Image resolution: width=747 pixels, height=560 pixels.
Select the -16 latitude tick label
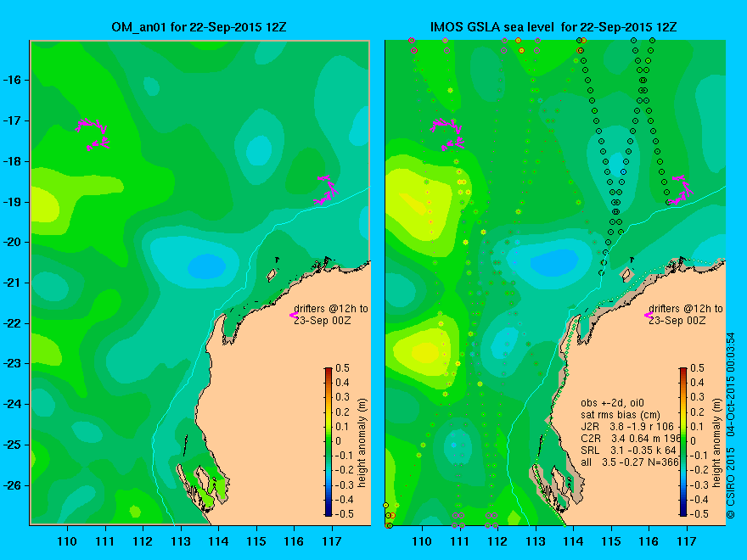point(13,80)
